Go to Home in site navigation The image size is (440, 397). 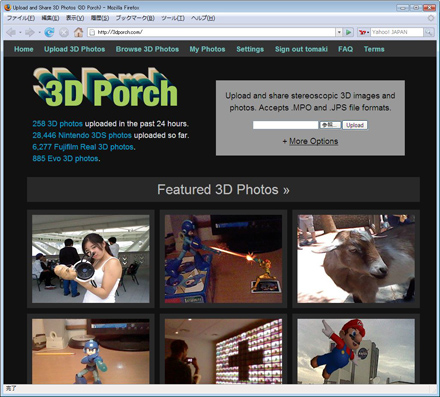point(24,49)
